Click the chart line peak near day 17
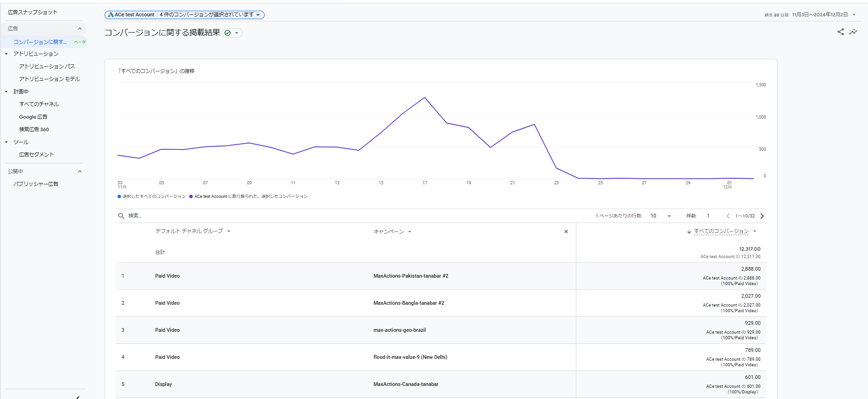868x399 pixels. coord(425,98)
